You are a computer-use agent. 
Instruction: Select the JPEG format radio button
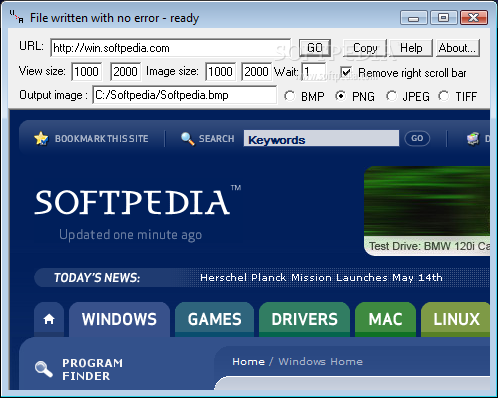391,96
